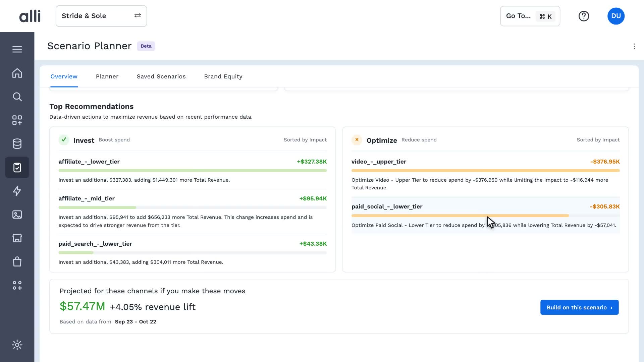Click the alli logo
Screen dimensions: 644x362
30,16
